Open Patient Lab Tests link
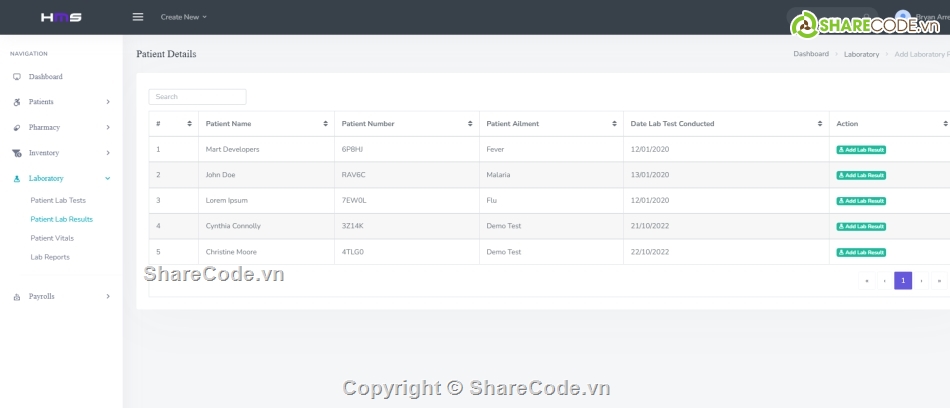Image resolution: width=950 pixels, height=408 pixels. click(58, 200)
